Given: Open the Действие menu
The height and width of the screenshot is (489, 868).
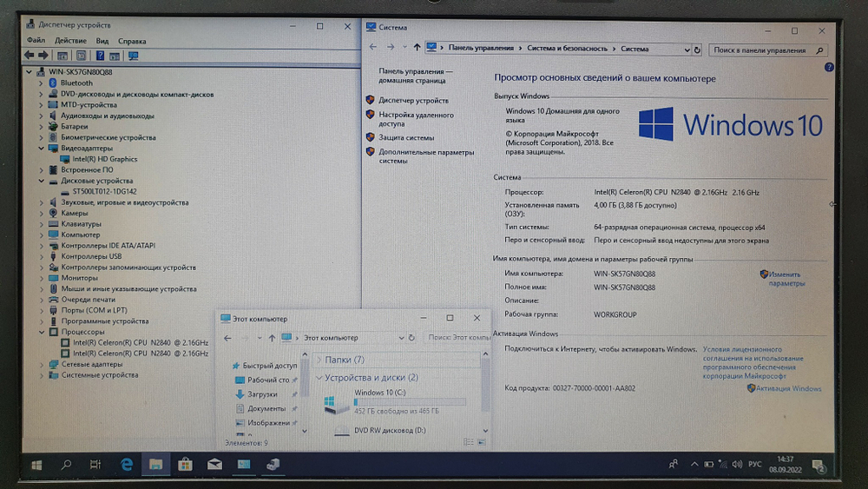Looking at the screenshot, I should (70, 41).
